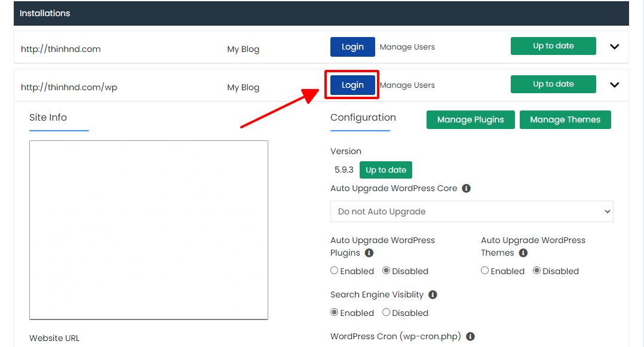This screenshot has width=644, height=347.
Task: Open the Auto Upgrade WordPress Core dropdown
Action: coord(471,211)
